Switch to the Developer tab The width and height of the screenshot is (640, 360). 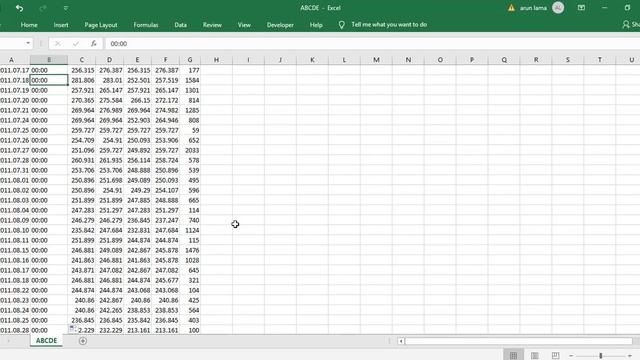(x=280, y=25)
